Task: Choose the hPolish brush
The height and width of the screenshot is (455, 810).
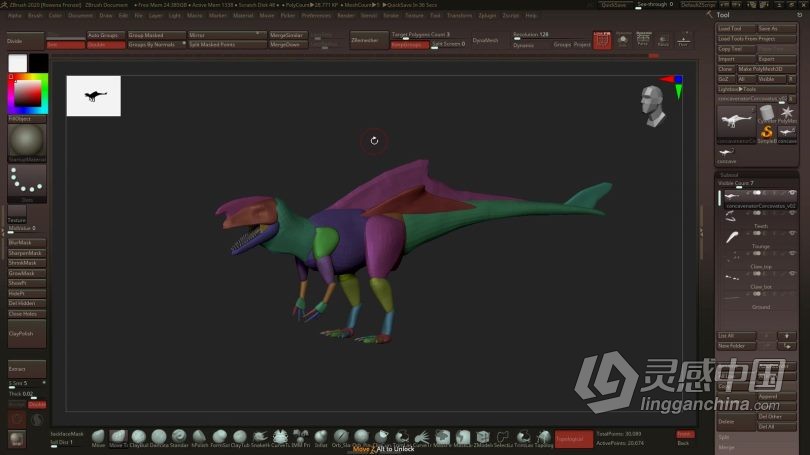Action: [199, 437]
